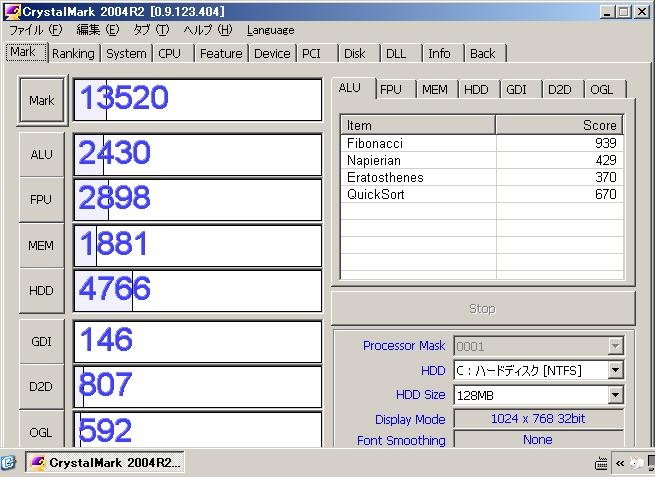Start the FPU benchmark test
Image resolution: width=655 pixels, height=477 pixels.
point(42,200)
